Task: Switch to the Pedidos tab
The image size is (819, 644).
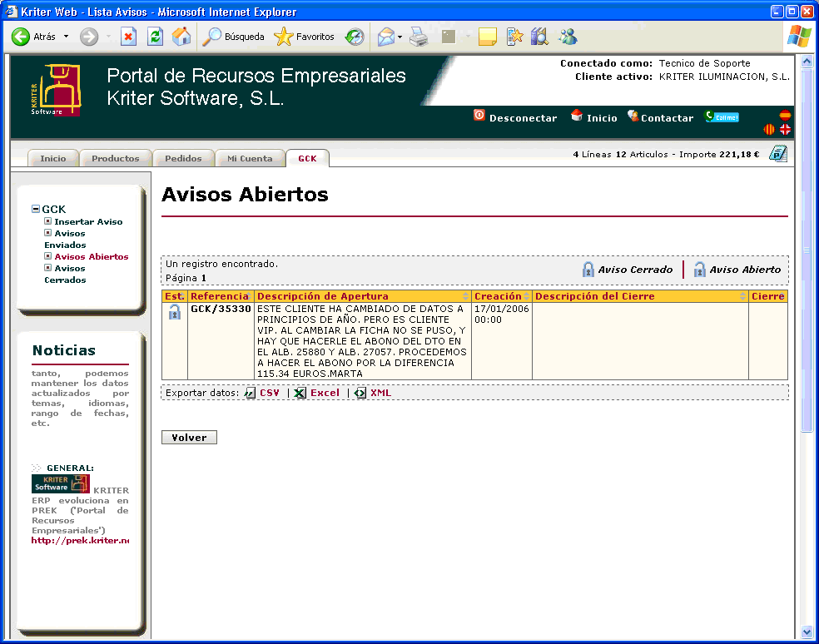Action: (183, 158)
